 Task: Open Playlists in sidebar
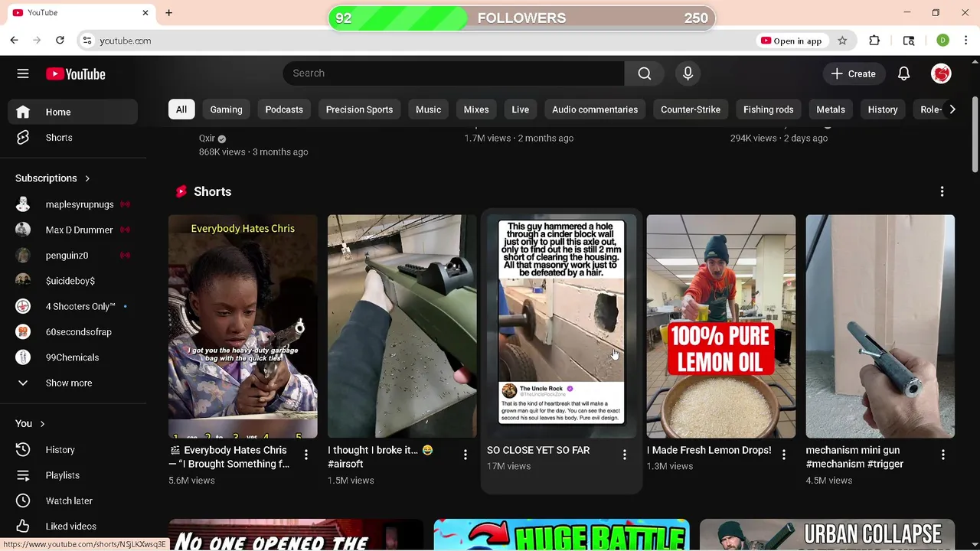coord(73,475)
